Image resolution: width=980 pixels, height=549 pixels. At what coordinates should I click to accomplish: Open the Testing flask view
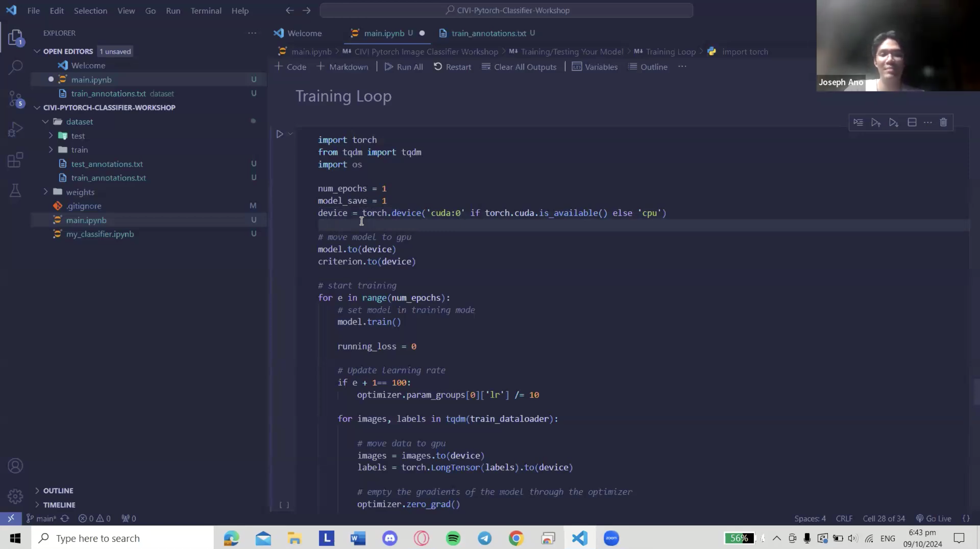[16, 190]
